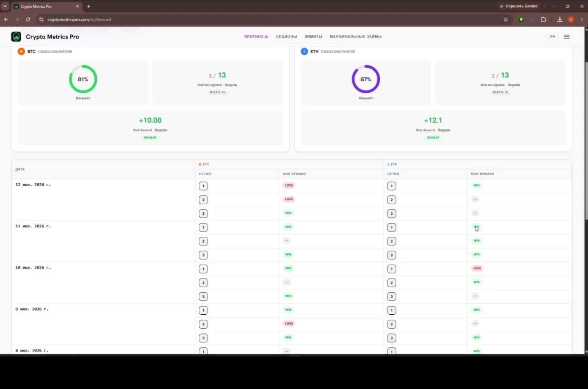Click the RISK REWARD header under ETH
The image size is (588, 389).
[482, 174]
